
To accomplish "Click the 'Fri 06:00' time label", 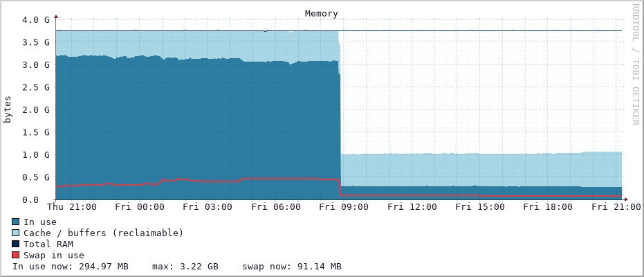I will 276,207.
